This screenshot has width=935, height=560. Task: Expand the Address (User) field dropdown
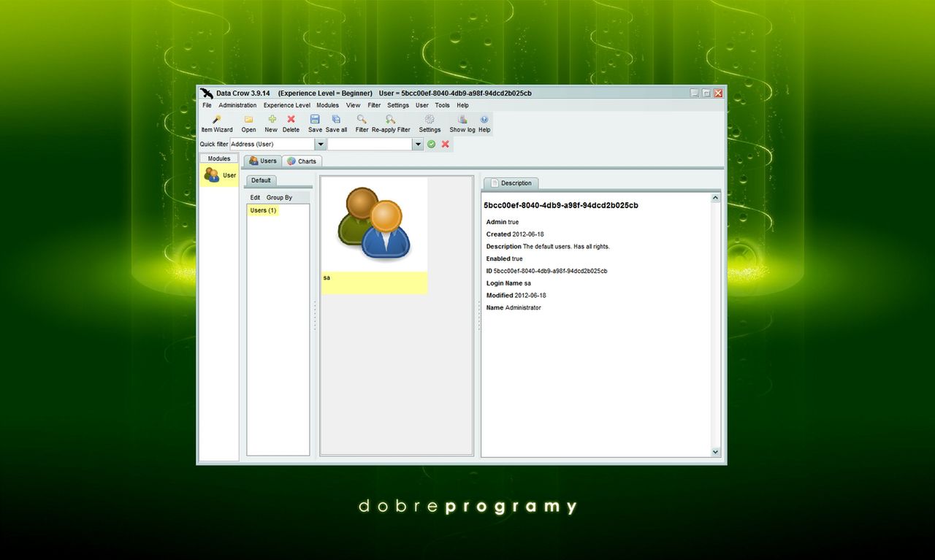320,145
